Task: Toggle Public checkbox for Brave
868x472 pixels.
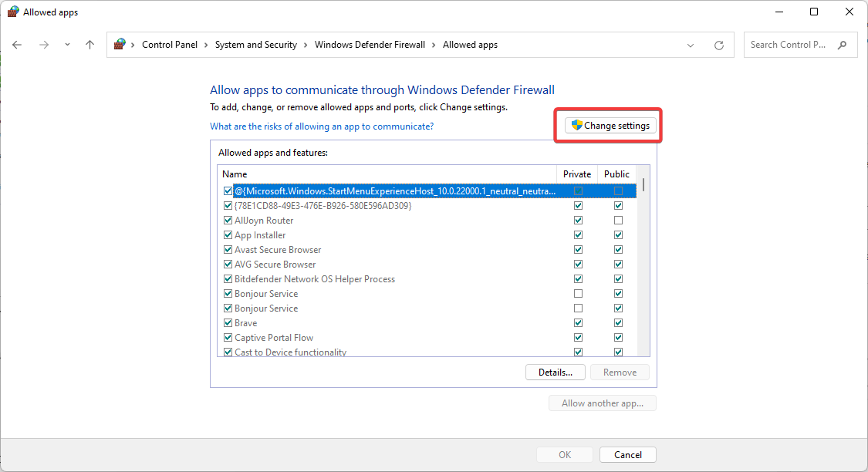Action: coord(618,322)
